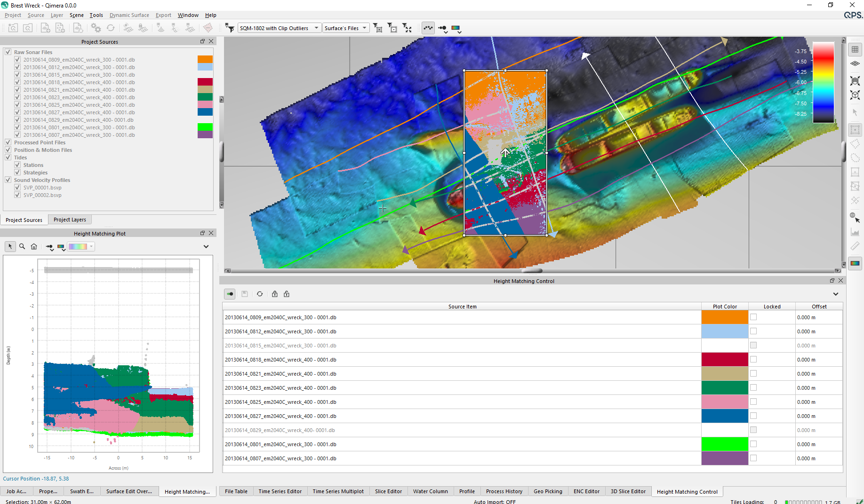Open the Dynamic Surface menu

pyautogui.click(x=129, y=15)
